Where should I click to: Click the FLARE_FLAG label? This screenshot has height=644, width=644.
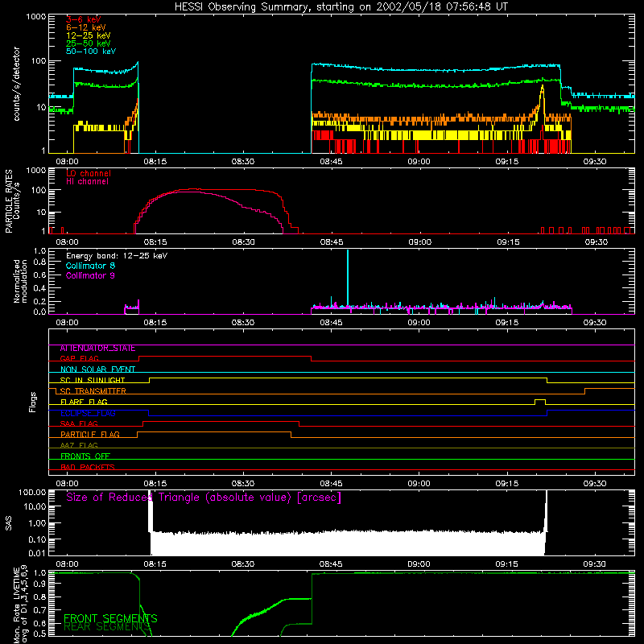click(x=84, y=402)
